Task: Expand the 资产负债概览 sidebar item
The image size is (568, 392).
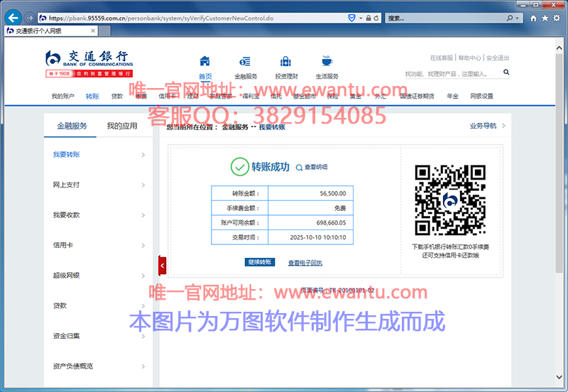Action: click(x=143, y=366)
